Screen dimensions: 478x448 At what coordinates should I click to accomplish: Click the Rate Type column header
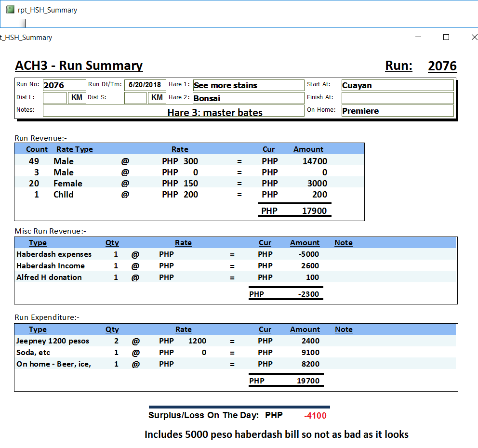(x=74, y=149)
